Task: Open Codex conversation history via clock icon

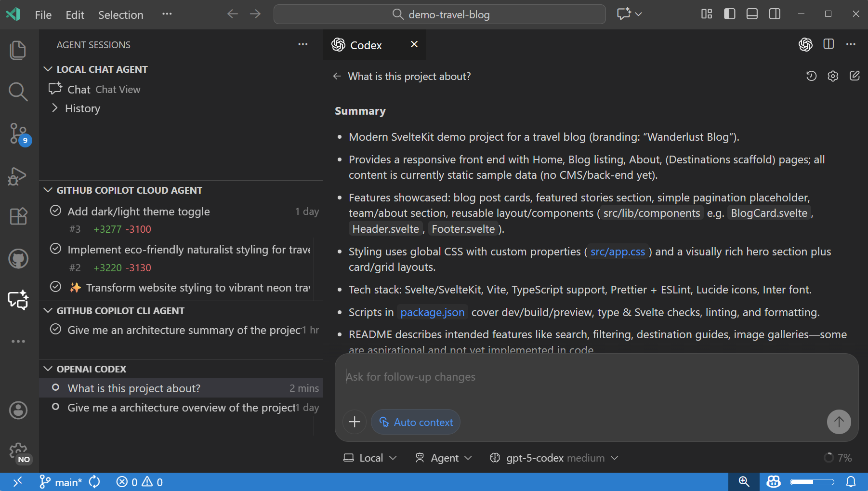Action: pos(812,76)
